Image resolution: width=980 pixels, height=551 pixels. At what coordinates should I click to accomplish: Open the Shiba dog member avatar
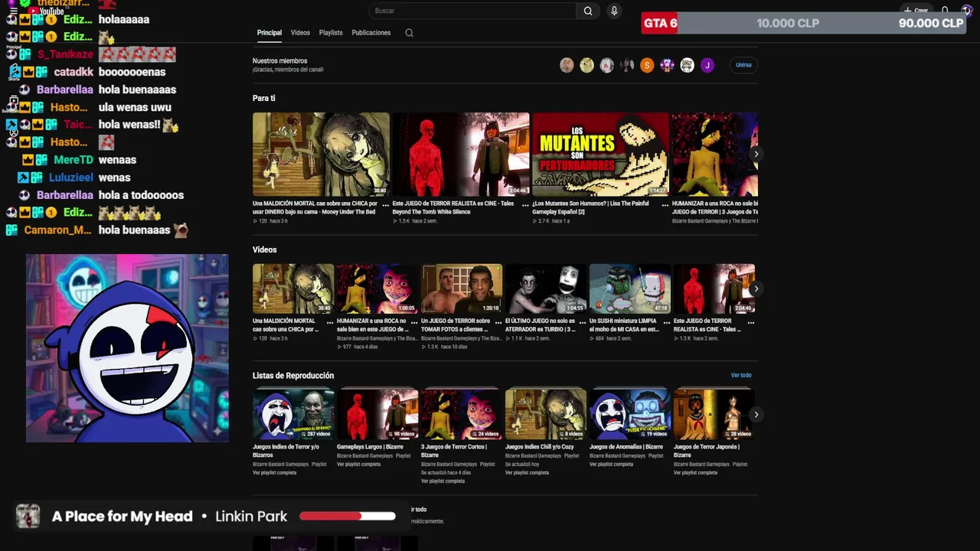tap(586, 65)
